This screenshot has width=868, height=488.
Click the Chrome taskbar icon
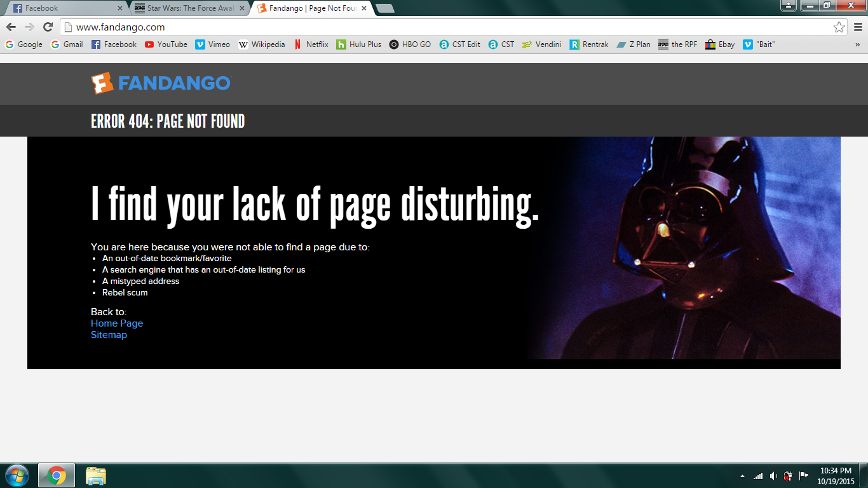coord(57,475)
